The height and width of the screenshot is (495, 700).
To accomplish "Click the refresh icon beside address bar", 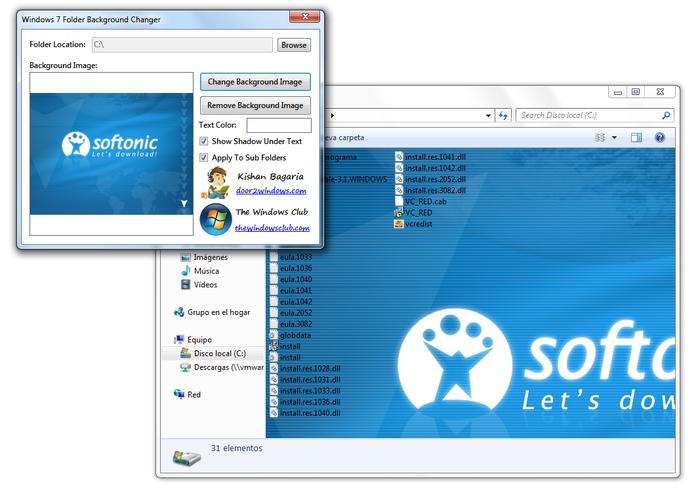I will 504,115.
